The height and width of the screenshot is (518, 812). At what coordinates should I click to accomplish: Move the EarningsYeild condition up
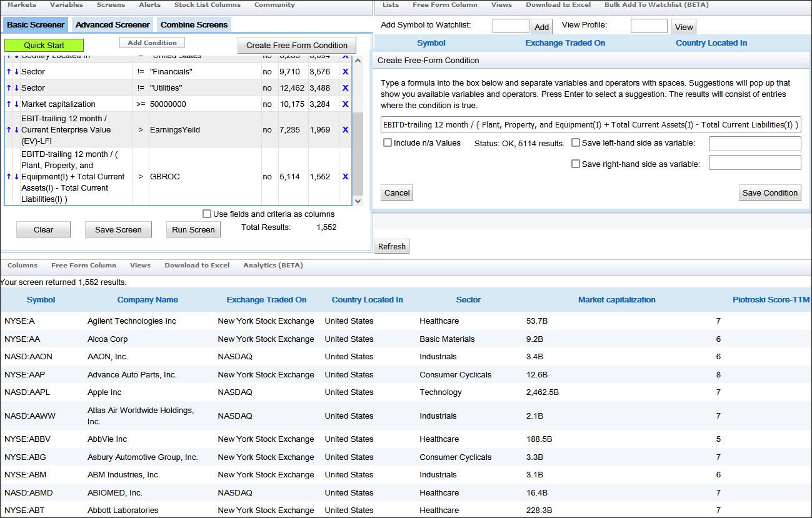pos(9,130)
